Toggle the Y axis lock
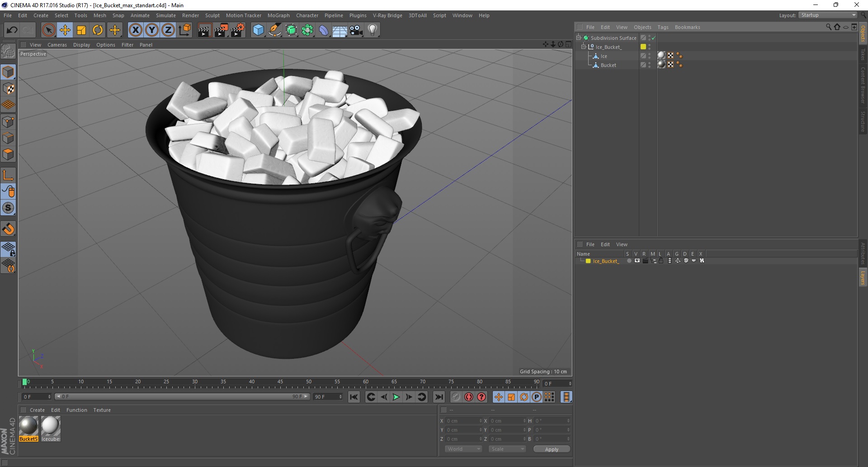This screenshot has height=467, width=868. (152, 30)
